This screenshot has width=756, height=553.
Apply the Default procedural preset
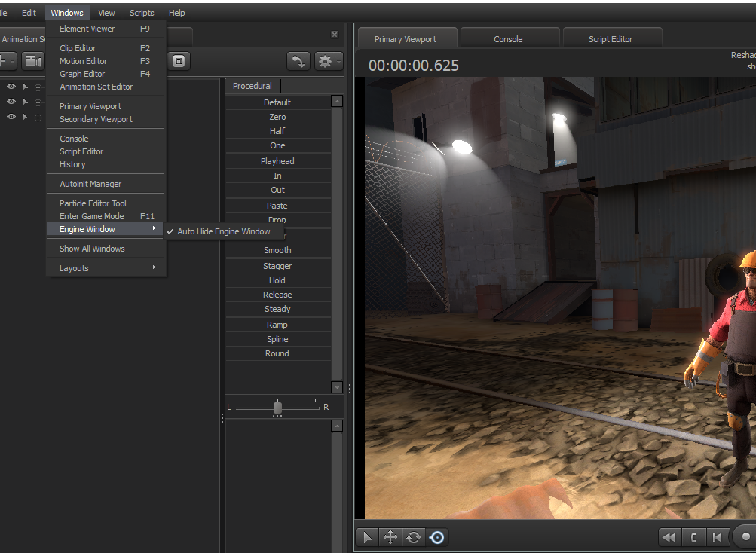tap(277, 102)
